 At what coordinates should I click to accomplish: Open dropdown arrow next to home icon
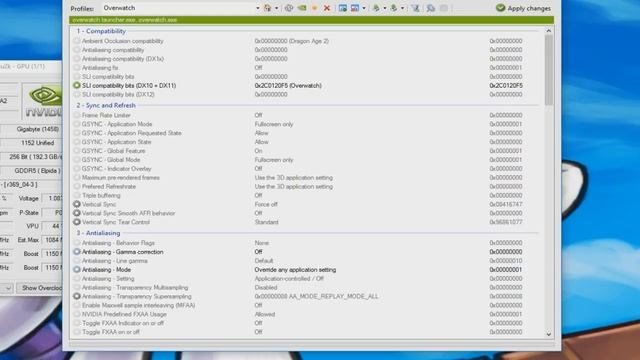click(276, 8)
